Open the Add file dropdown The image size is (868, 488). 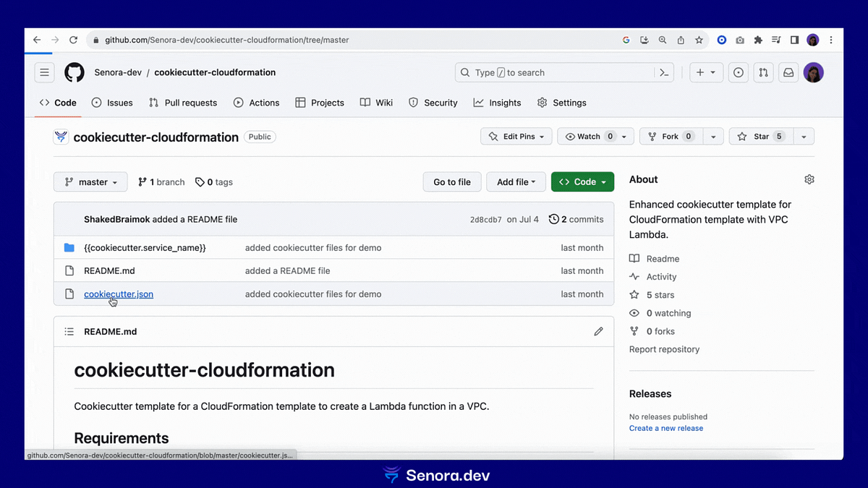pyautogui.click(x=516, y=182)
